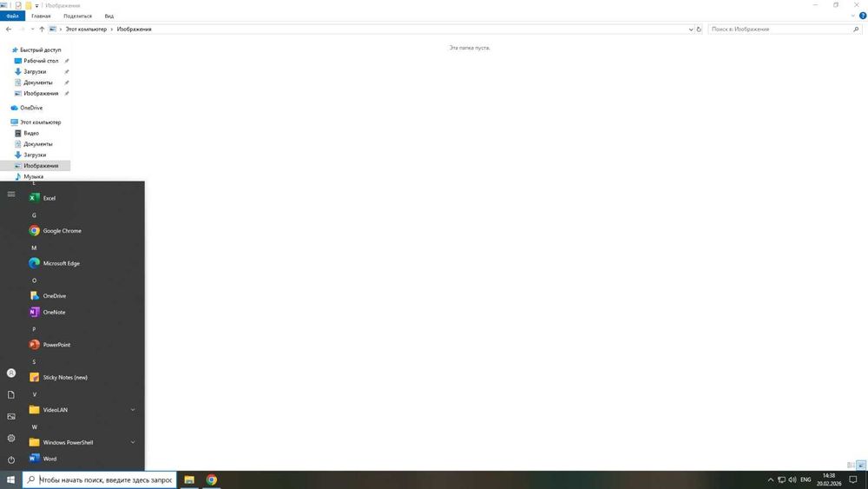Open Documents shortcut in Start menu rail
Viewport: 868px width, 489px height.
(x=11, y=395)
